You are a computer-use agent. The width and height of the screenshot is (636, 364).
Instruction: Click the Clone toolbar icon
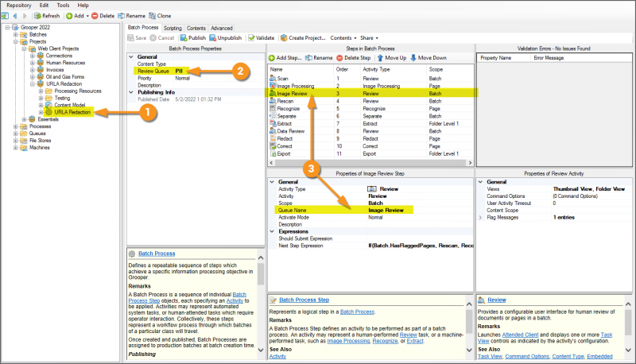point(151,16)
